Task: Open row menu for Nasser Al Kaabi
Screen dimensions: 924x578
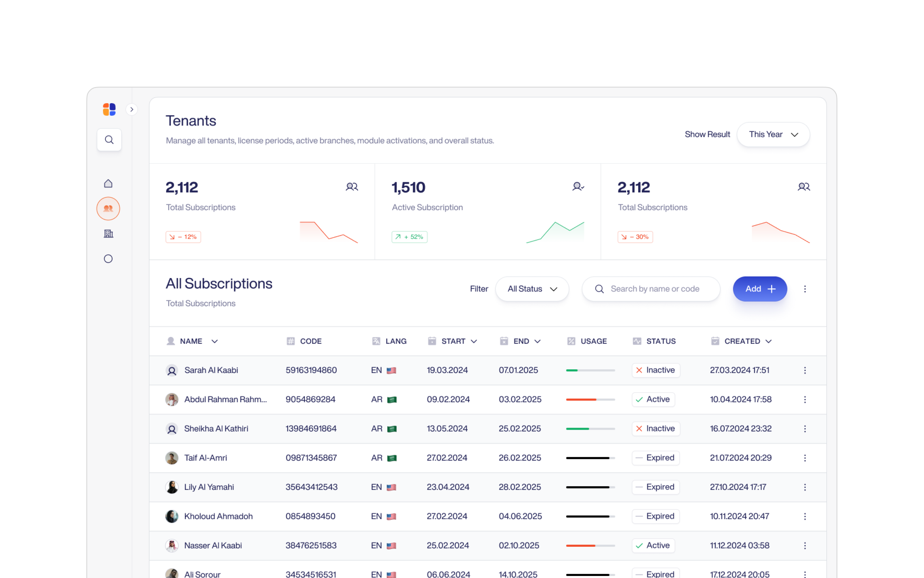Action: click(x=805, y=546)
